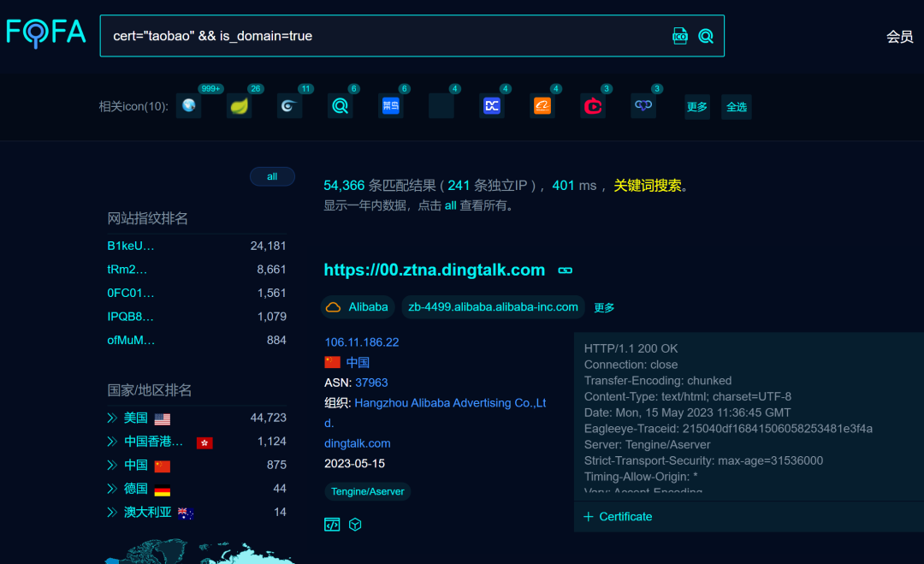The width and height of the screenshot is (924, 564).
Task: Select the red video related icon
Action: pos(593,106)
